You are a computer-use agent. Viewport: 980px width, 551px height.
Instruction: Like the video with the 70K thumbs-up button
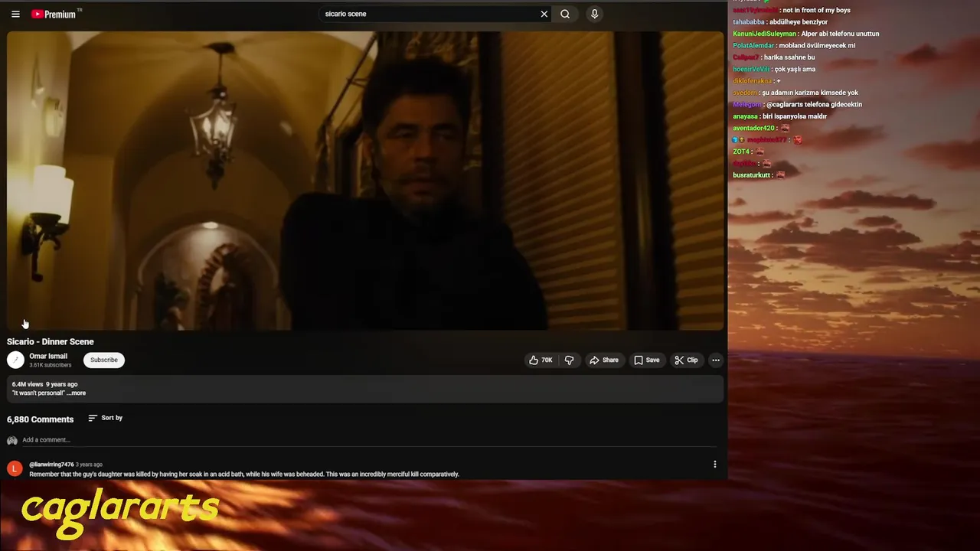point(541,360)
